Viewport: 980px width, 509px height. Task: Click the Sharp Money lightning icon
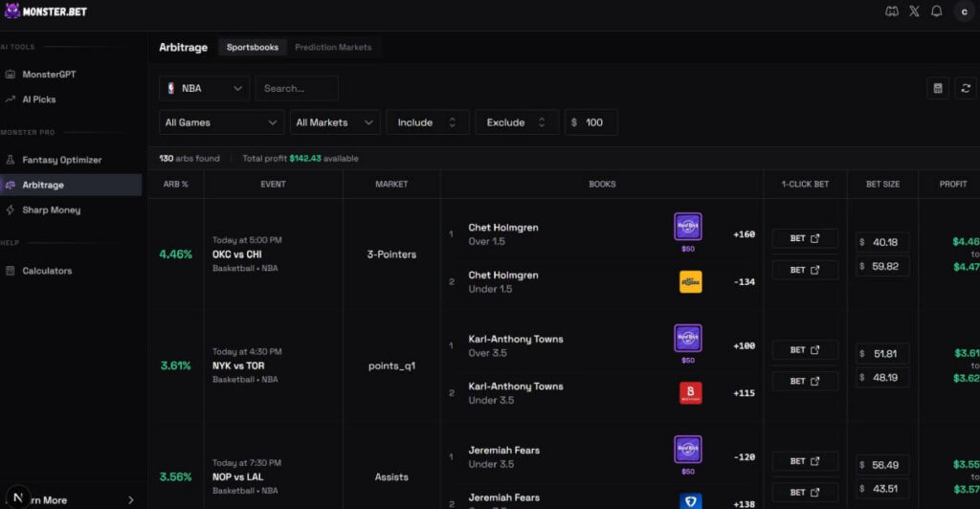tap(10, 210)
